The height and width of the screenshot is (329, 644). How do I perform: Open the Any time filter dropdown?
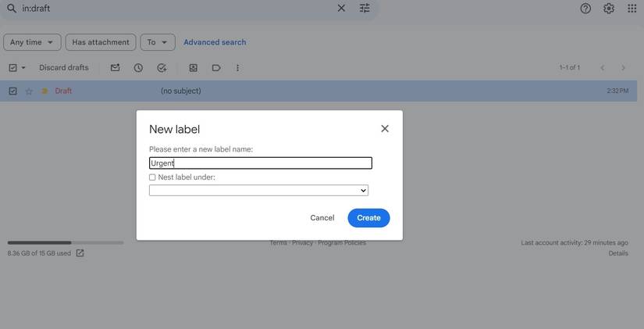point(32,42)
